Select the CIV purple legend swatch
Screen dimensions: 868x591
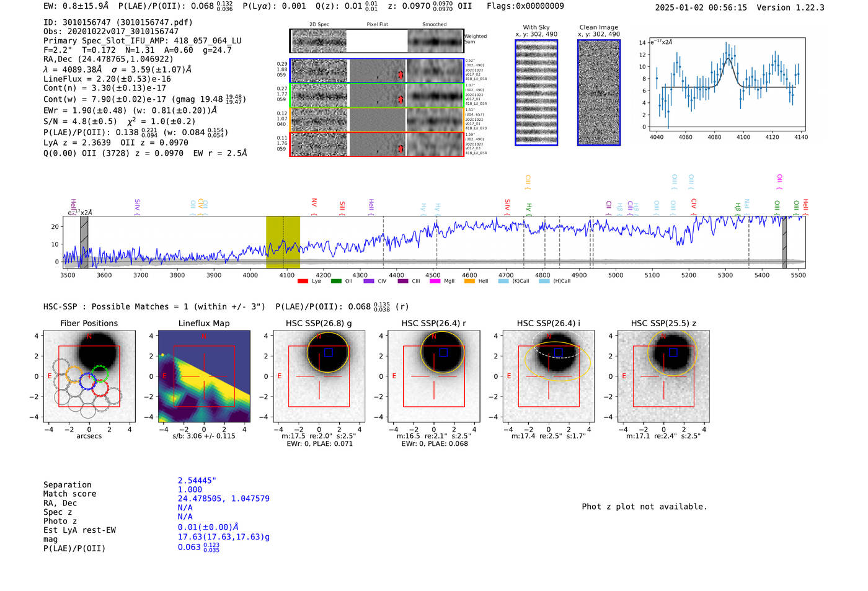coord(369,281)
